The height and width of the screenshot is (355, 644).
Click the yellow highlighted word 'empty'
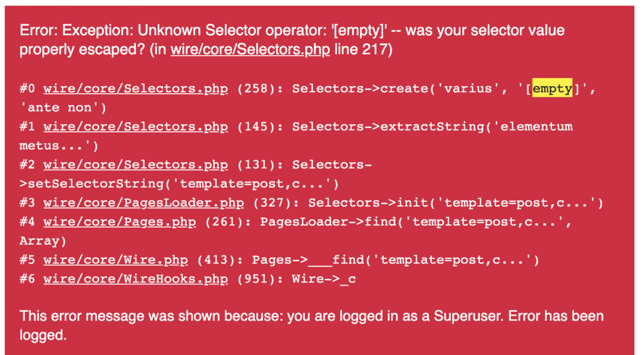552,88
